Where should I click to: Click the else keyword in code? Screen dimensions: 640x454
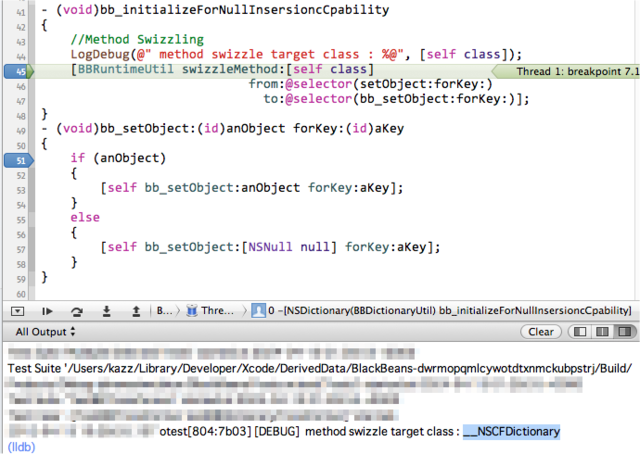pyautogui.click(x=85, y=217)
